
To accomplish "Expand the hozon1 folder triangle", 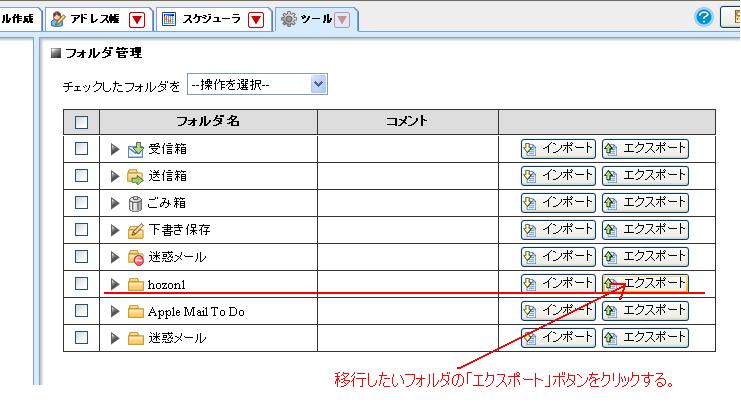I will click(x=114, y=284).
